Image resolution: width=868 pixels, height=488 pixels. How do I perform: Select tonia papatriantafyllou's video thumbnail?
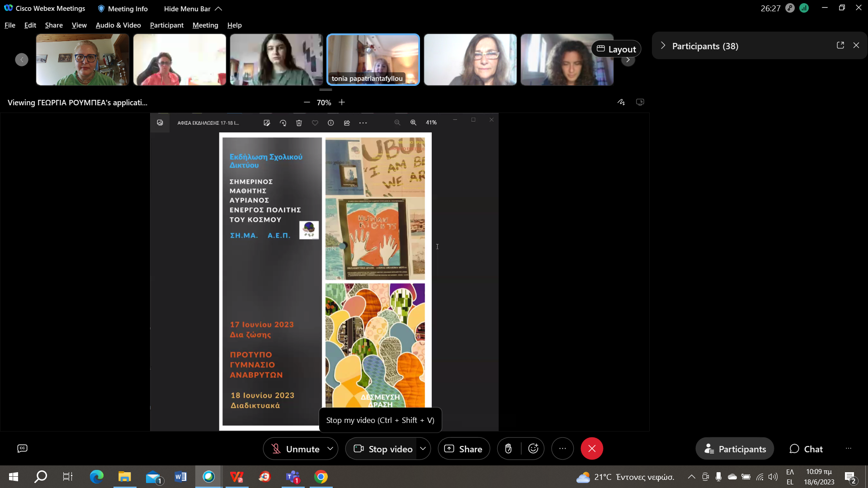(373, 59)
